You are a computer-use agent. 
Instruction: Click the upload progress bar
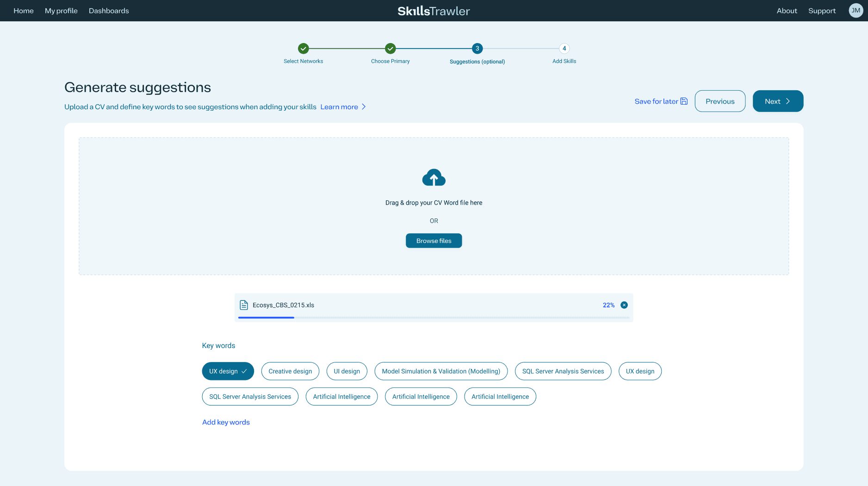434,318
